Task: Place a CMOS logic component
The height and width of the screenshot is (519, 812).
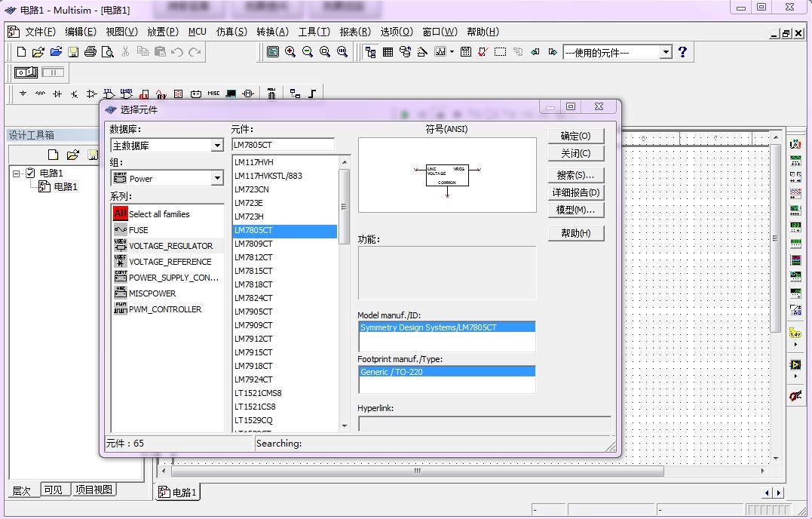Action: pos(127,94)
